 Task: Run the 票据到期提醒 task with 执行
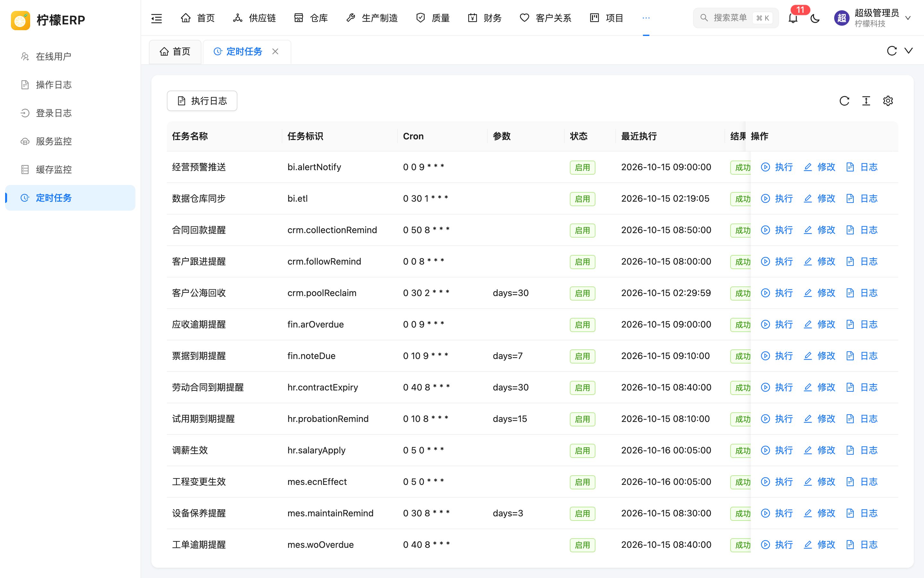click(777, 356)
